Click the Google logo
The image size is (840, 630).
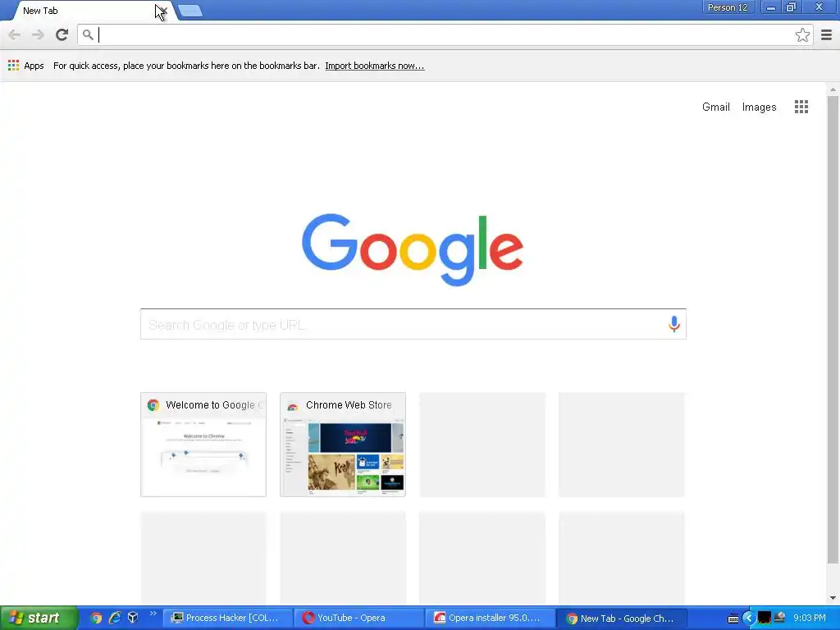(x=413, y=249)
